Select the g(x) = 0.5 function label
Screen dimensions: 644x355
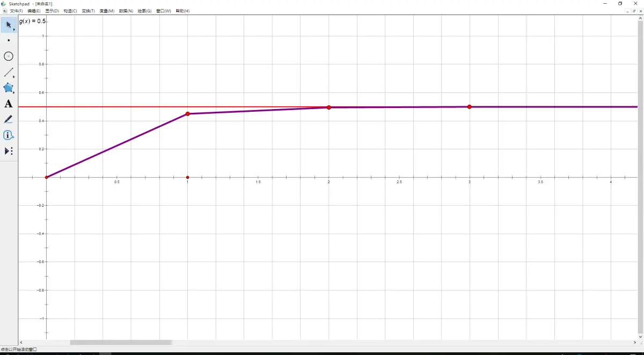[33, 21]
